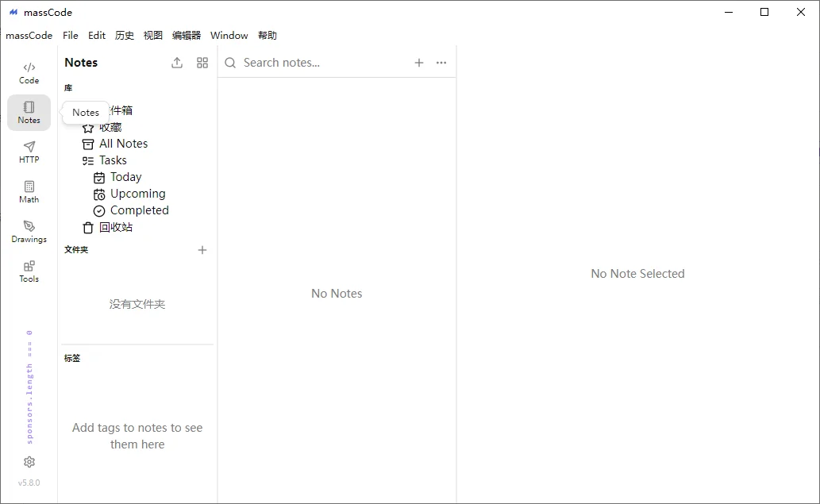
Task: Click the 没有文件夹 placeholder text
Action: tap(137, 304)
